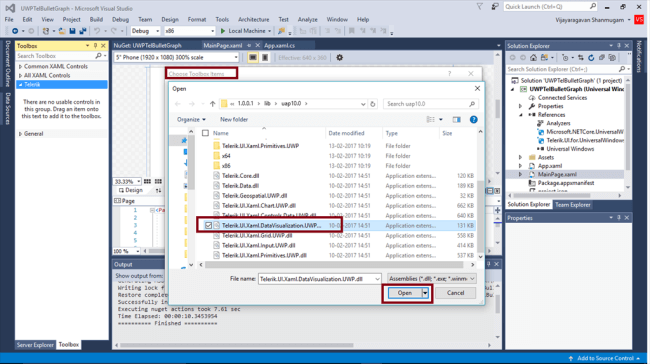Uncheck Telerik.UI.Xaml.DataVisualization.UWP checkbox
This screenshot has width=650, height=364.
coord(209,226)
